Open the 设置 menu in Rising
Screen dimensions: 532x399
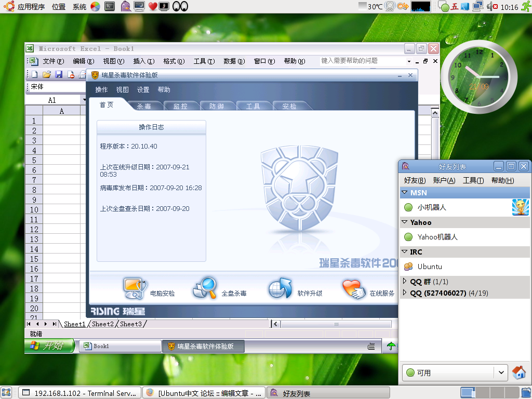[x=143, y=89]
